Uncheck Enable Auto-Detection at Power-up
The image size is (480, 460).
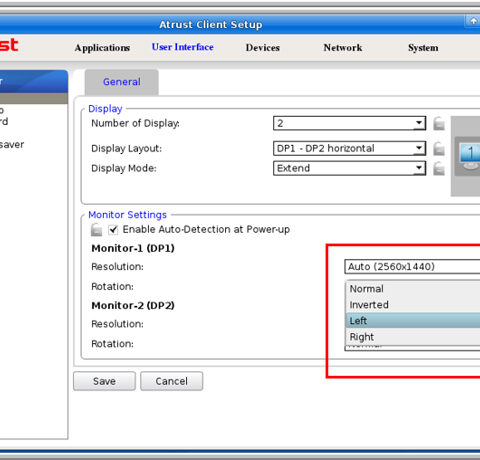(x=113, y=230)
